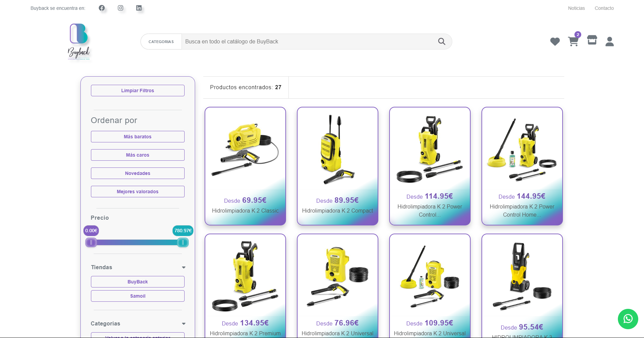Open the user account icon

click(x=609, y=41)
